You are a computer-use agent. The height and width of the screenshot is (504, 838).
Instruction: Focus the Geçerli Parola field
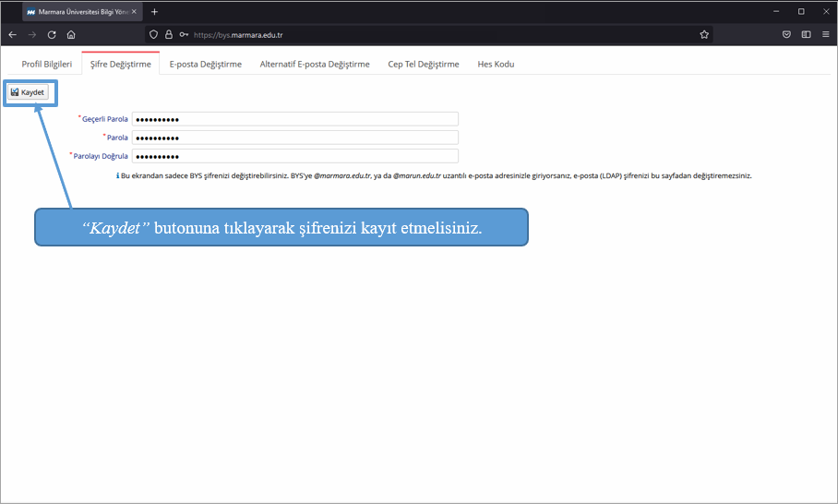coord(295,119)
